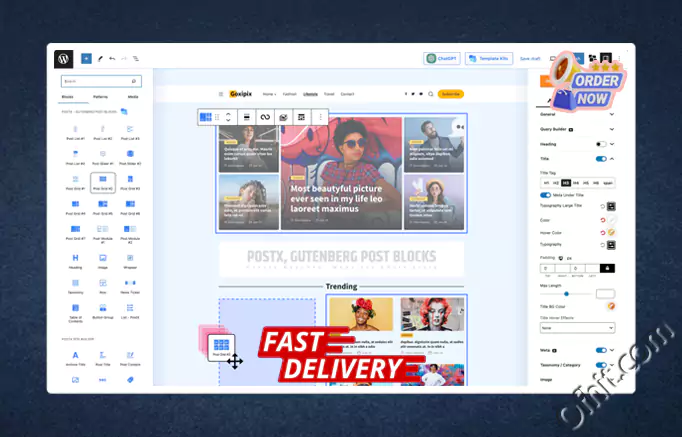Viewport: 682px width, 437px height.
Task: Switch to the Patterns tab
Action: click(101, 97)
